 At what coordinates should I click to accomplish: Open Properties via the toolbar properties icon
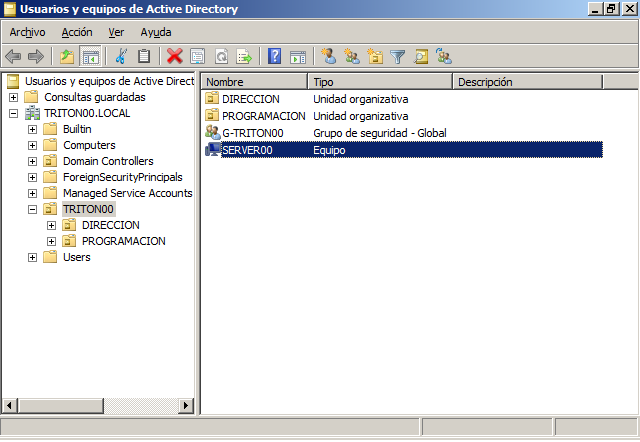(198, 56)
